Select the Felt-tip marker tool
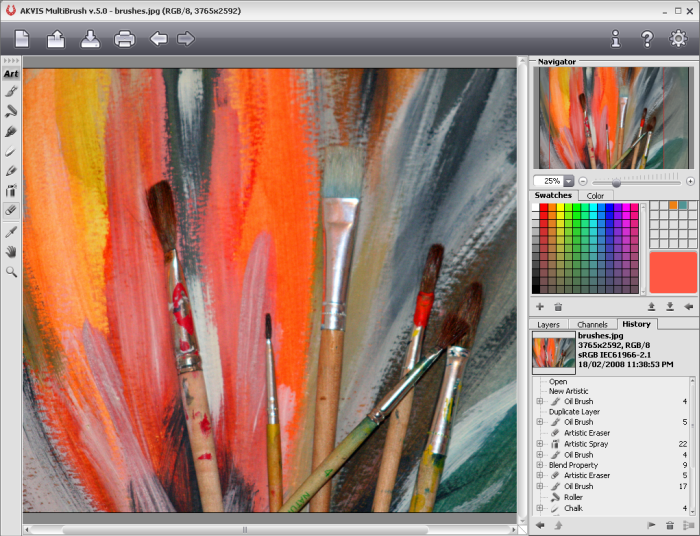Viewport: 700px width, 536px height. tap(11, 131)
